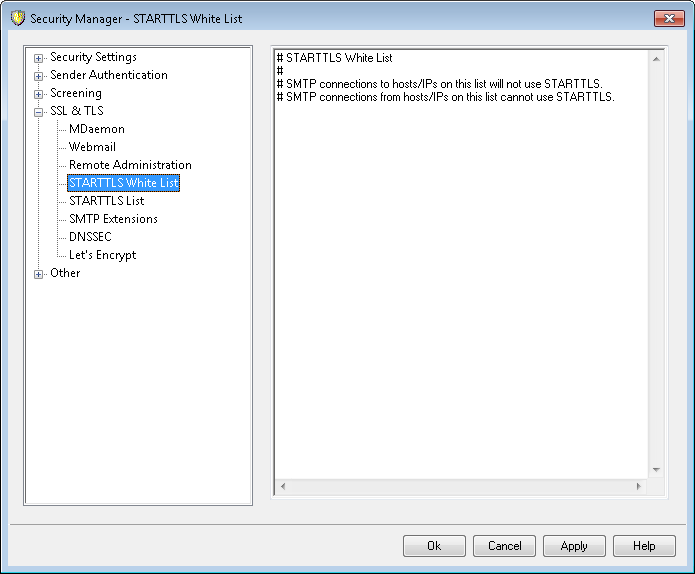Expand the Other tree node
The height and width of the screenshot is (574, 695).
(39, 274)
